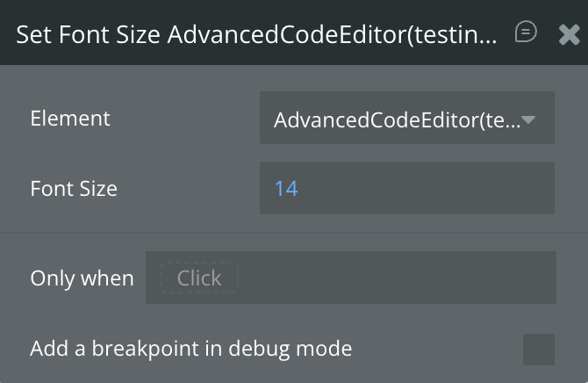Image resolution: width=588 pixels, height=383 pixels.
Task: Click the "Only when" label
Action: click(x=82, y=278)
